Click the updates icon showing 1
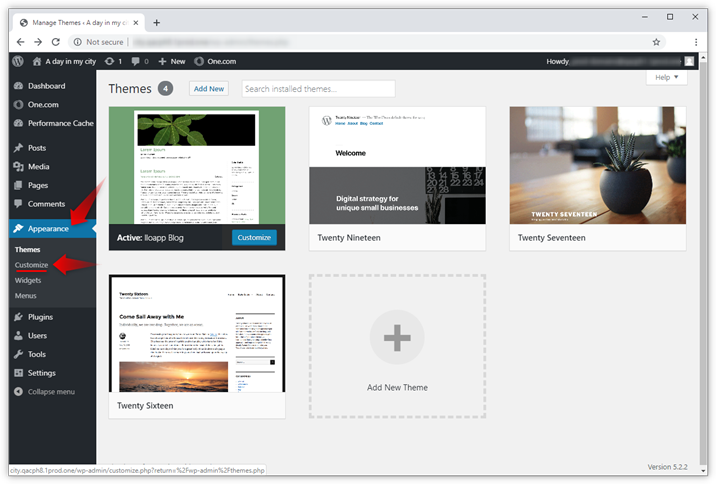The height and width of the screenshot is (484, 716). click(x=109, y=61)
